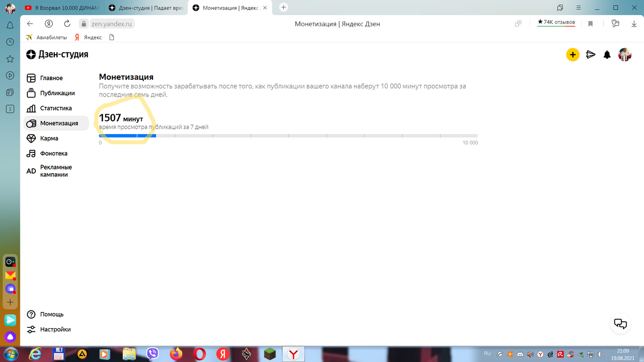
Task: Click the Yandex Я home button
Action: (49, 24)
